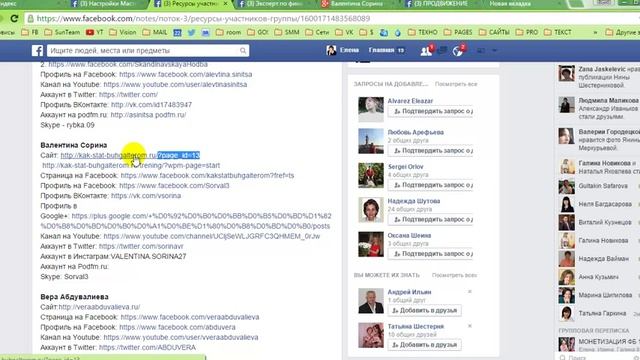Reload the page with the refresh icon
This screenshot has width=640, height=360.
click(x=14, y=18)
